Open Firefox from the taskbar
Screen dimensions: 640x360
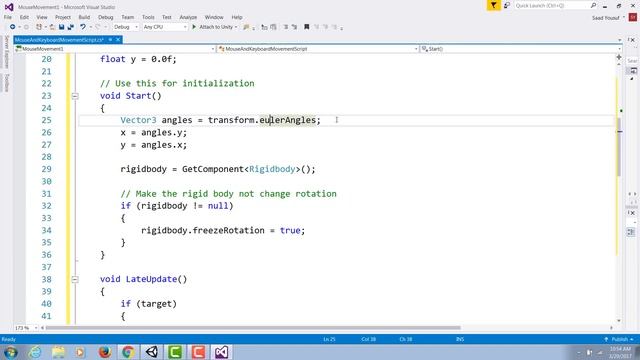[105, 352]
